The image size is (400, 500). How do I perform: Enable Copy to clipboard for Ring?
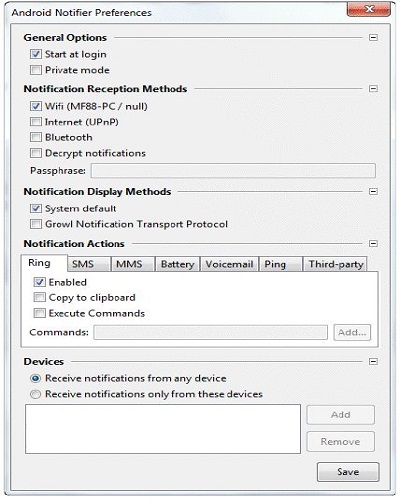(x=39, y=297)
